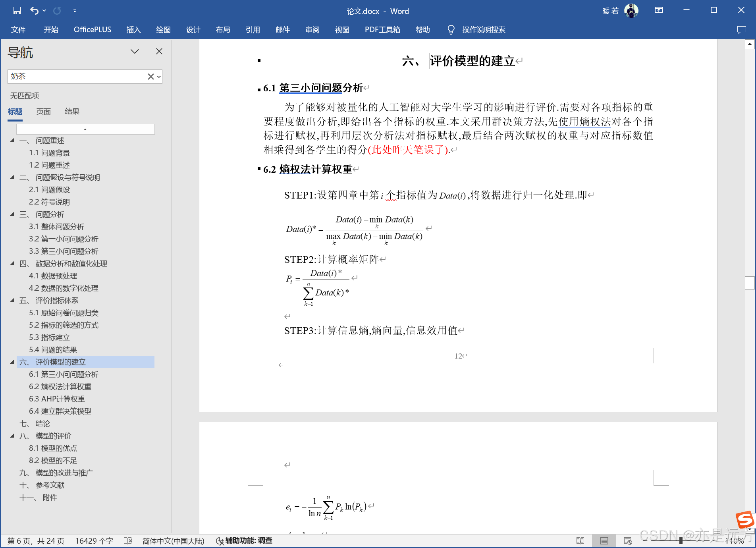Select Print Layout view icon

pos(604,541)
